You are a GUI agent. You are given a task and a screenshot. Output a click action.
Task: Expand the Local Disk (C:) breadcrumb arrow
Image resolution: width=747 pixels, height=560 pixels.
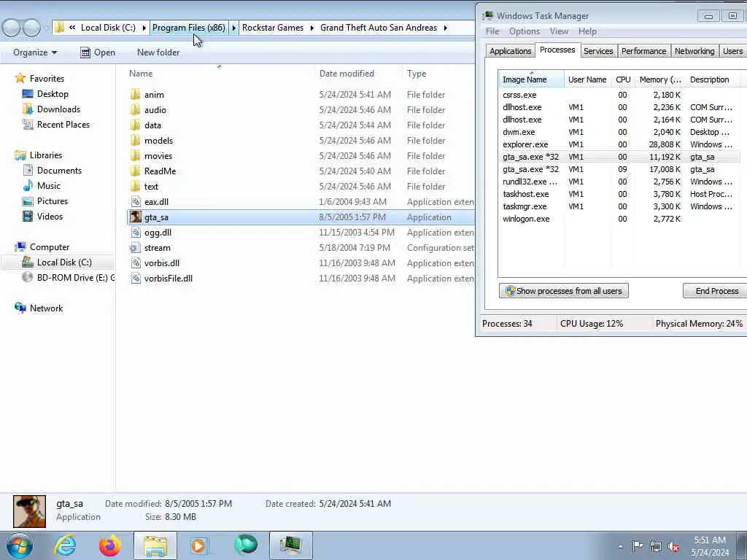(x=144, y=28)
